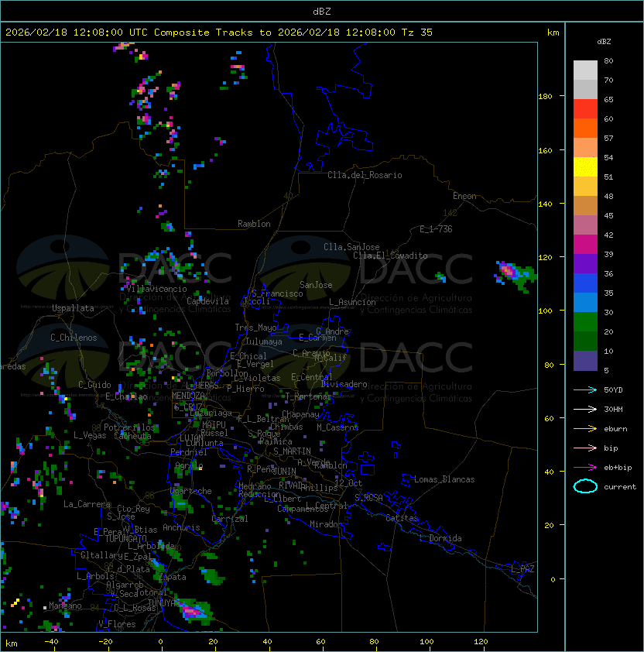This screenshot has width=644, height=652.
Task: Click the 'La_Carrera' map label
Action: point(87,504)
